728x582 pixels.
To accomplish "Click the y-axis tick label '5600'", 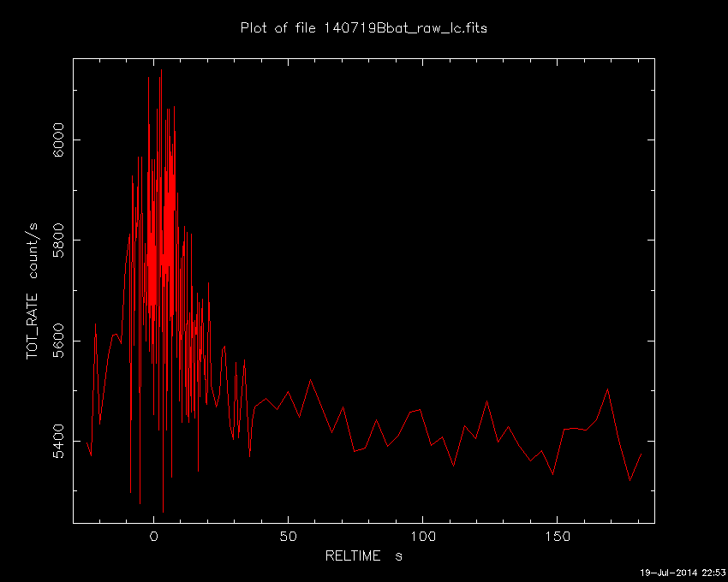I will coord(58,341).
